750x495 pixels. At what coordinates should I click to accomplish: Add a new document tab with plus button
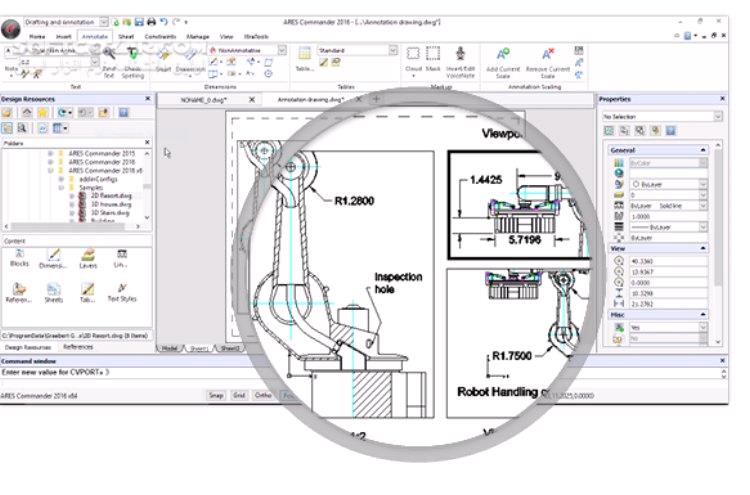pos(376,99)
